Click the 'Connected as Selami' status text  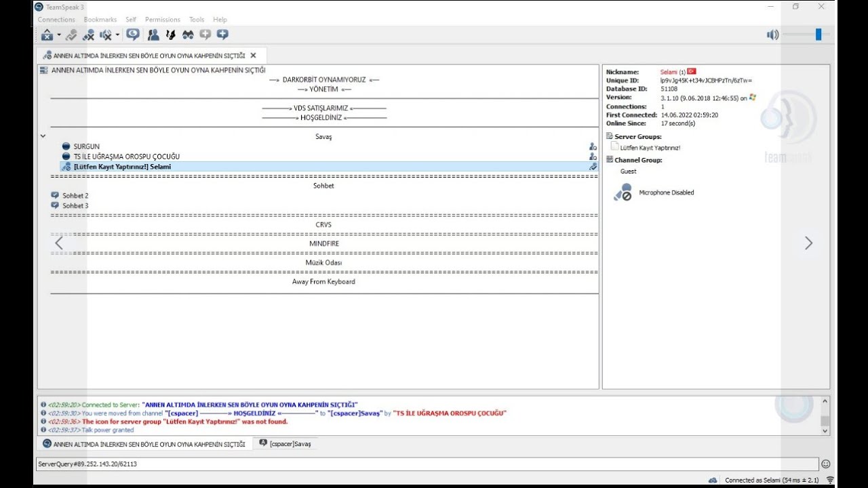pyautogui.click(x=772, y=481)
